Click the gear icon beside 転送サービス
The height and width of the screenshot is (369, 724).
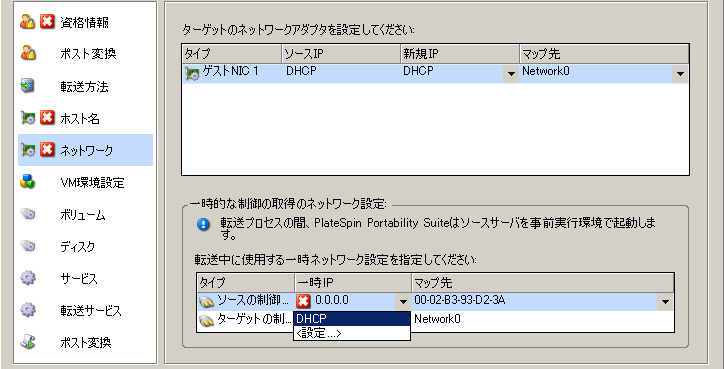click(x=28, y=309)
